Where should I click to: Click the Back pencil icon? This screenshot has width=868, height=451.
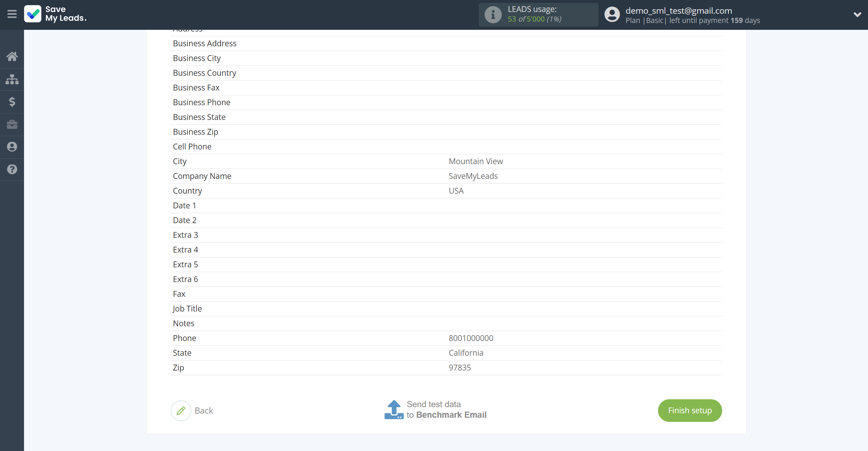pos(181,411)
